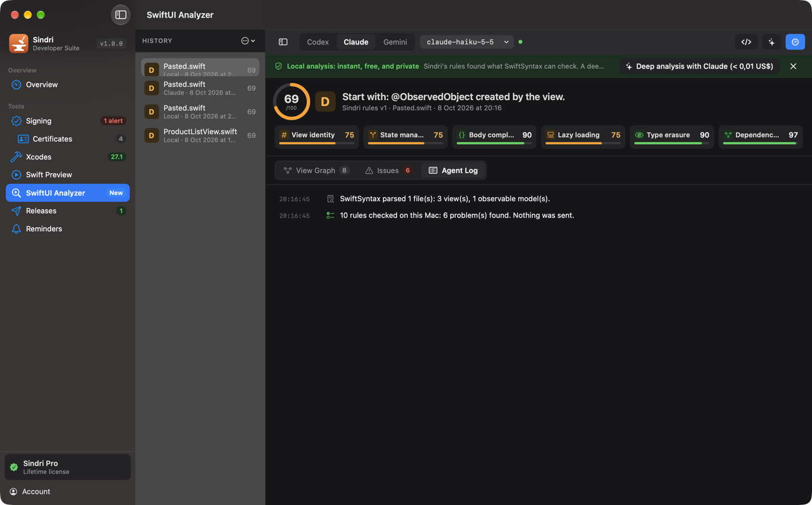Image resolution: width=812 pixels, height=505 pixels.
Task: Click the v1.0.0 version badge
Action: click(x=111, y=43)
